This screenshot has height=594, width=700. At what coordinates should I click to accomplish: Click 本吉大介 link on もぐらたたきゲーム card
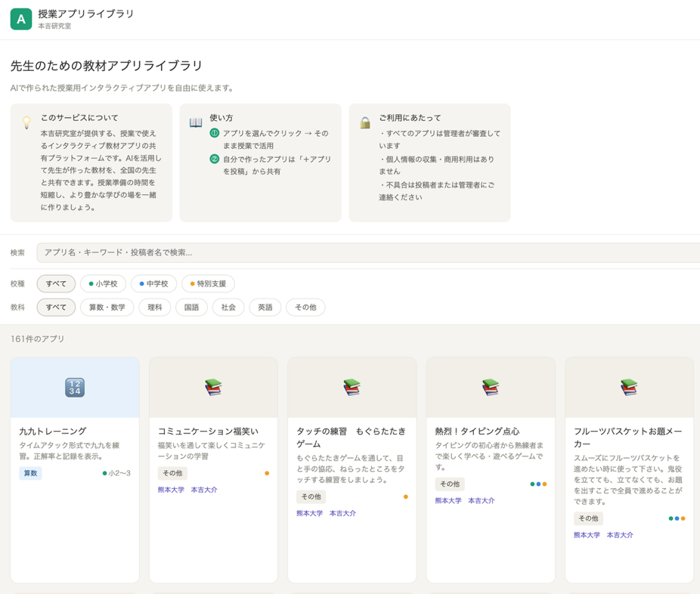tap(342, 513)
